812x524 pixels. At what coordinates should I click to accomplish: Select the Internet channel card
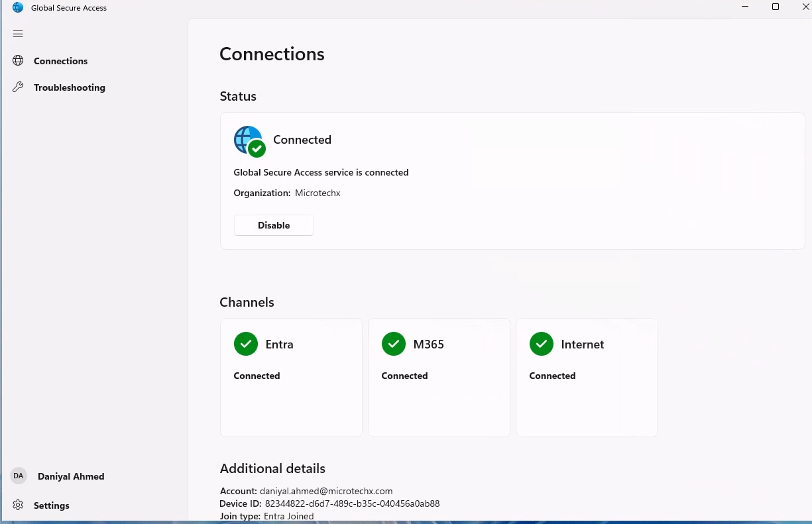(x=587, y=378)
